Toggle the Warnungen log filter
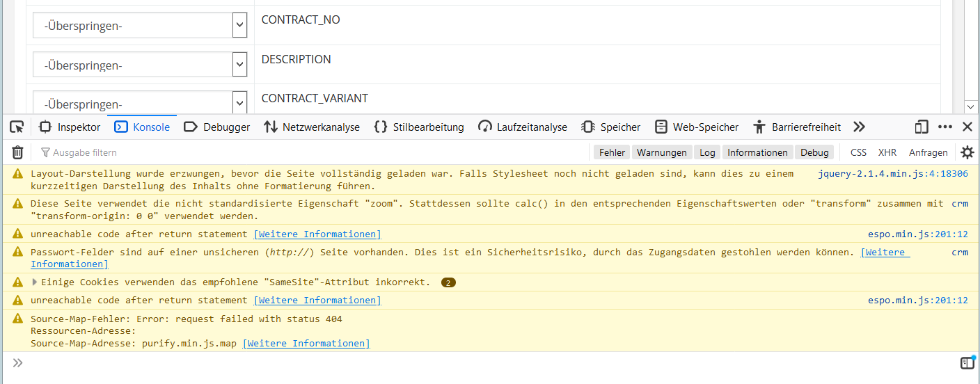The image size is (980, 384). click(x=662, y=152)
